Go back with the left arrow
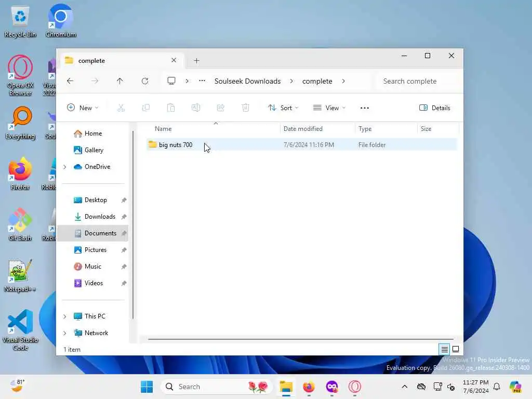This screenshot has height=399, width=532. pyautogui.click(x=70, y=81)
